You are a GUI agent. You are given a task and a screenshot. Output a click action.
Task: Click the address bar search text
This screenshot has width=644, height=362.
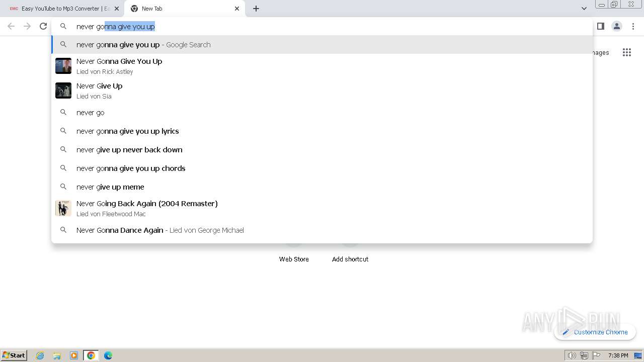(x=115, y=27)
